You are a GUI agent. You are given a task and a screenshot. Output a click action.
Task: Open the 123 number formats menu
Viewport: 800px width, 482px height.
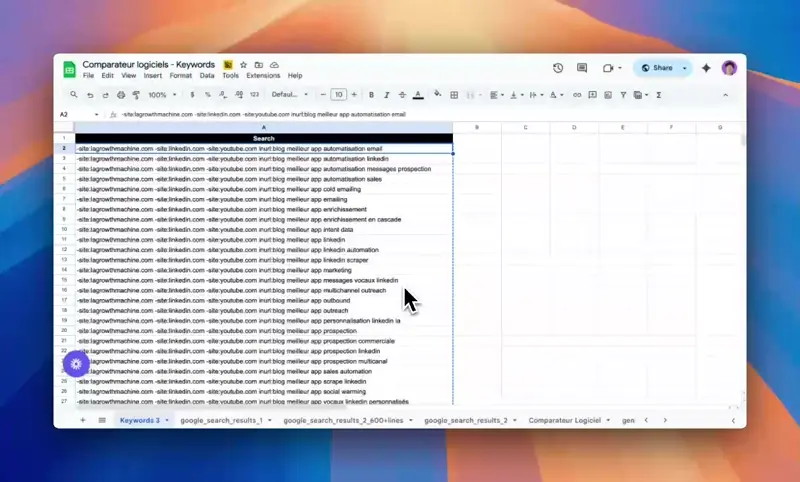click(x=255, y=95)
